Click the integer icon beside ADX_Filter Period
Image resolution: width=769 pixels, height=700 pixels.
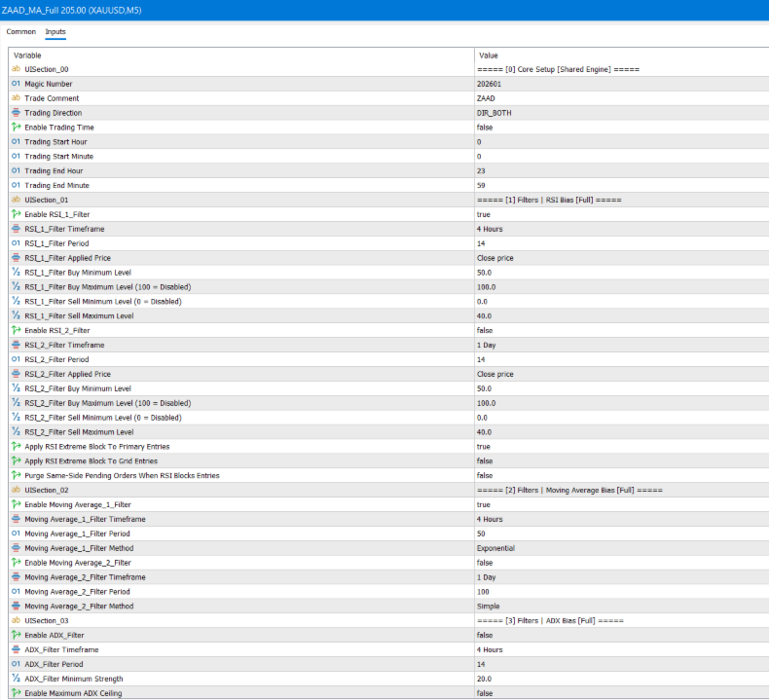point(17,664)
